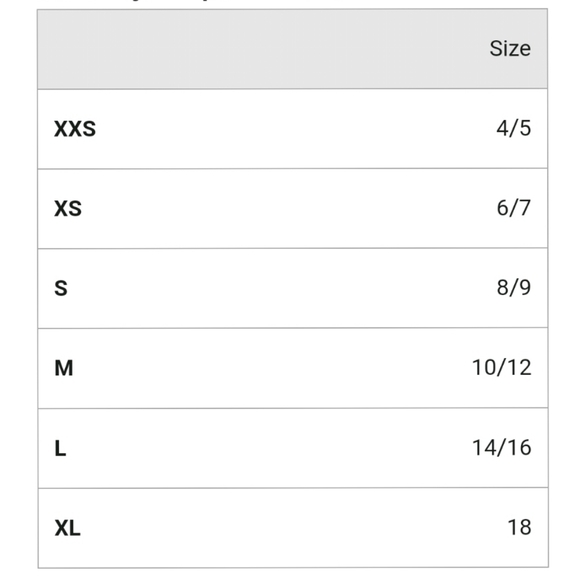The image size is (580, 580).
Task: Click the middle of the L row
Action: (293, 448)
